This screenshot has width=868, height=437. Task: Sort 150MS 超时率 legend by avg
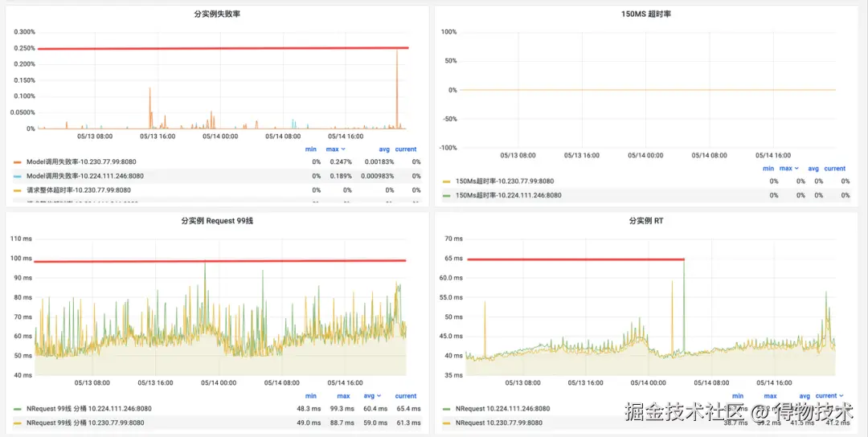point(813,169)
